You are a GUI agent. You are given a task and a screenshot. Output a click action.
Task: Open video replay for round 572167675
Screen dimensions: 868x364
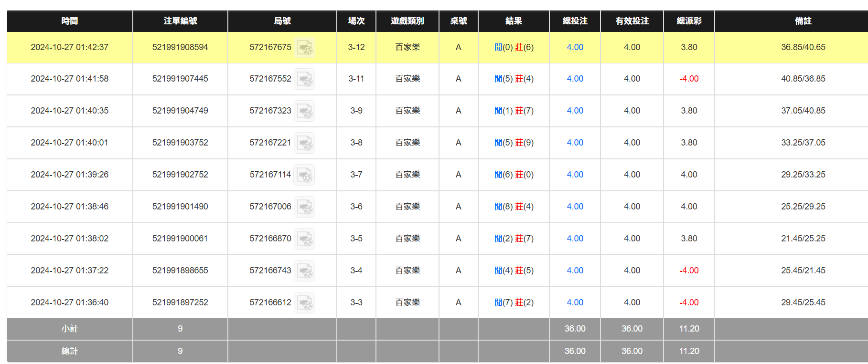pos(304,48)
